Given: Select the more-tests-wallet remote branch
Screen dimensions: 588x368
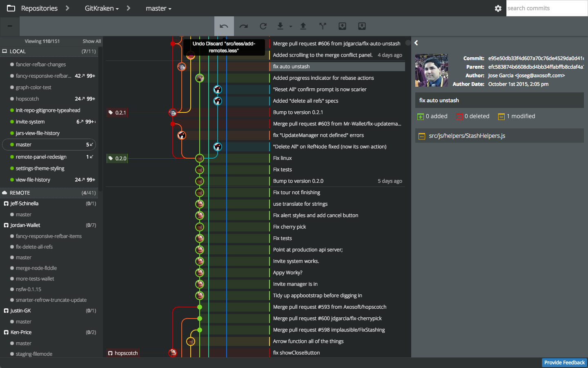Looking at the screenshot, I should (x=35, y=279).
